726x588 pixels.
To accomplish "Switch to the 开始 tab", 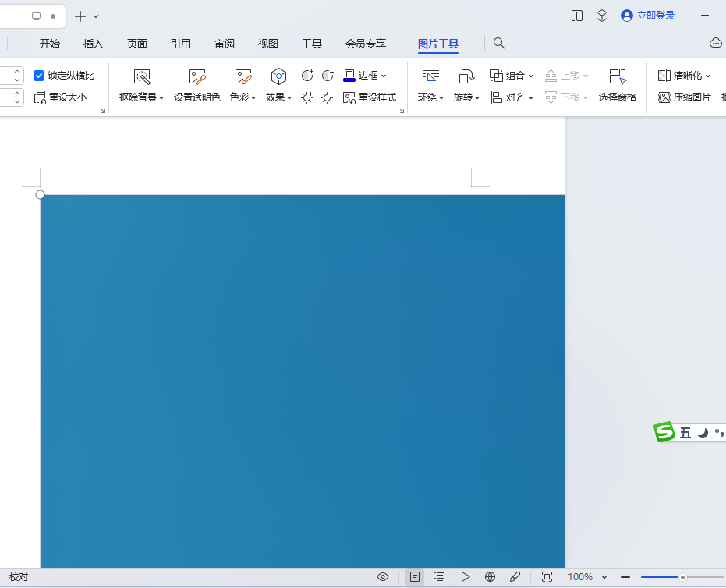I will (50, 44).
